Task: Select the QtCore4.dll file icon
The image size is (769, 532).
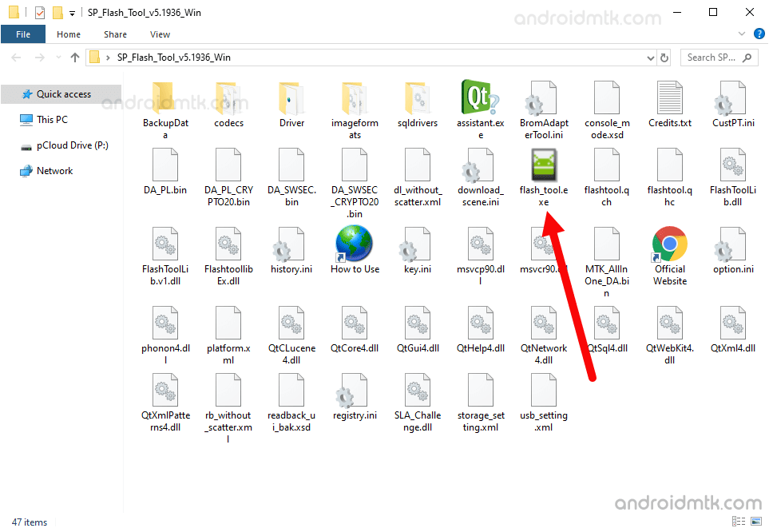Action: (355, 323)
